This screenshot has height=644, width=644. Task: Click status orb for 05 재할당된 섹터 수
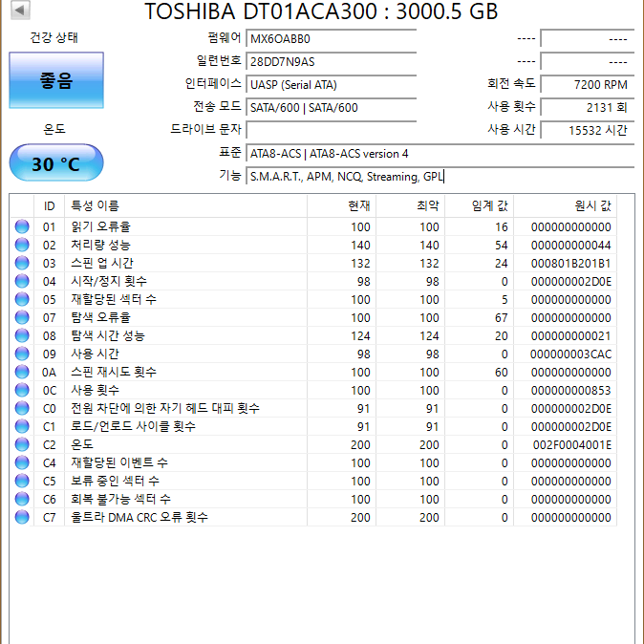tap(22, 299)
